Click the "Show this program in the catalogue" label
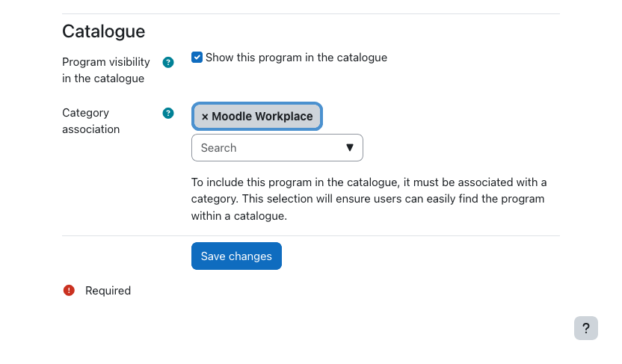The image size is (622, 364). click(x=296, y=58)
